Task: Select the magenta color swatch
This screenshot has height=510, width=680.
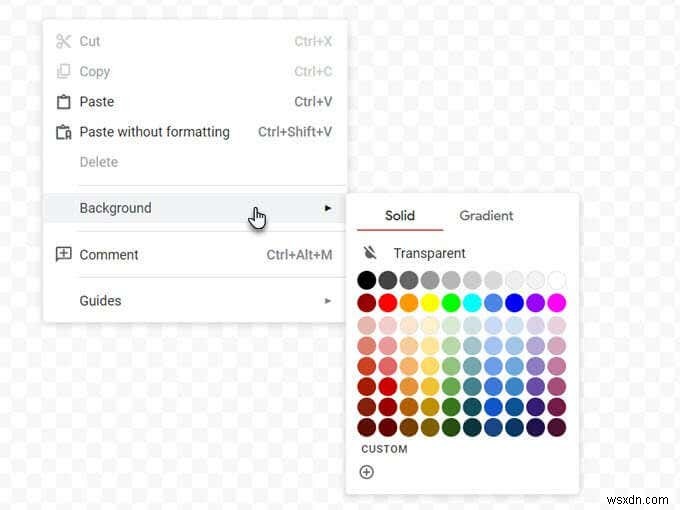Action: click(x=557, y=303)
